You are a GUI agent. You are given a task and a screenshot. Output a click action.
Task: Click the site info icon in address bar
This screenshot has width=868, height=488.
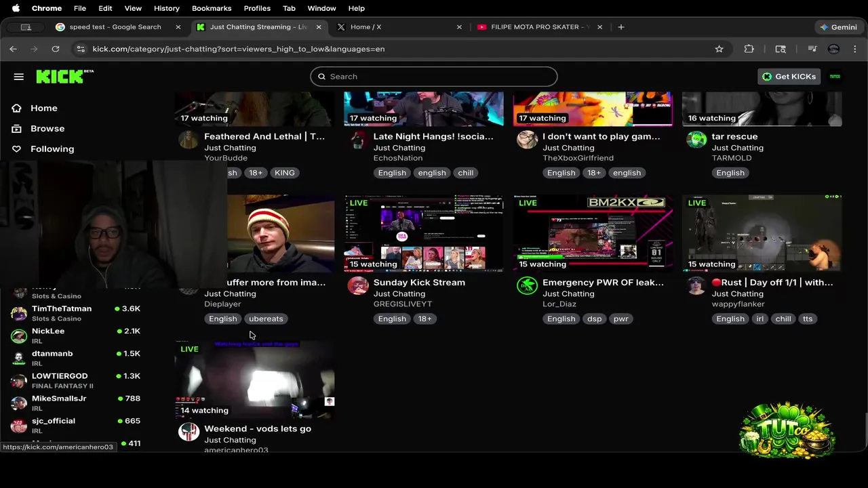pos(81,49)
